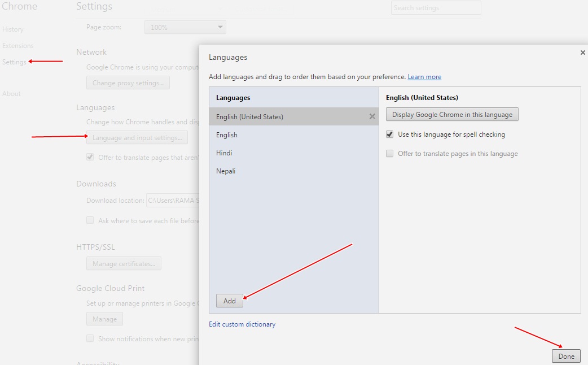The width and height of the screenshot is (588, 365).
Task: Open Settings from the sidebar
Action: [14, 62]
